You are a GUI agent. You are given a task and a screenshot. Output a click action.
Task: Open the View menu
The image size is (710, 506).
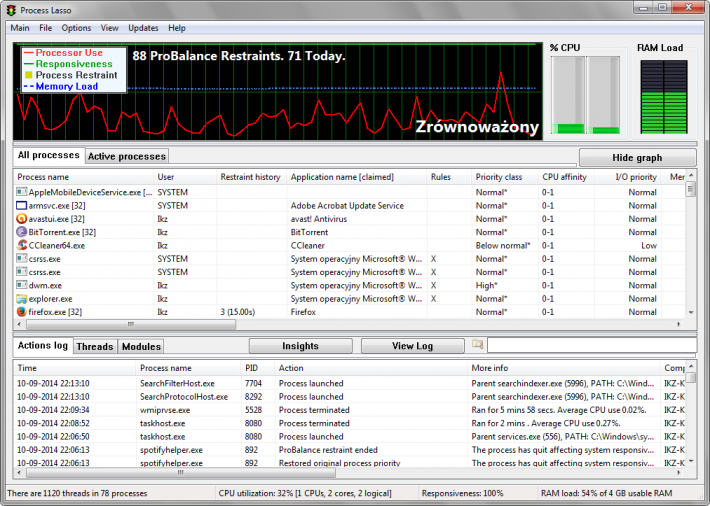(109, 28)
